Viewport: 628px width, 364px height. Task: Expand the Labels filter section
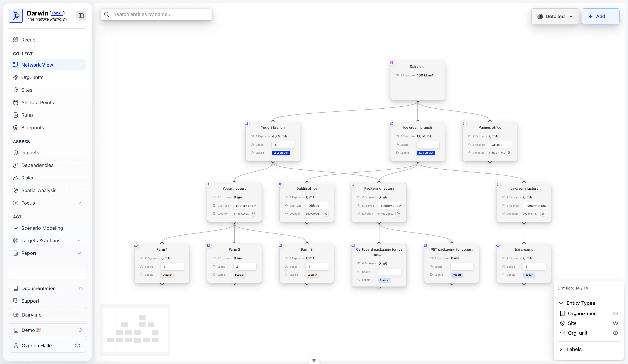(x=574, y=349)
